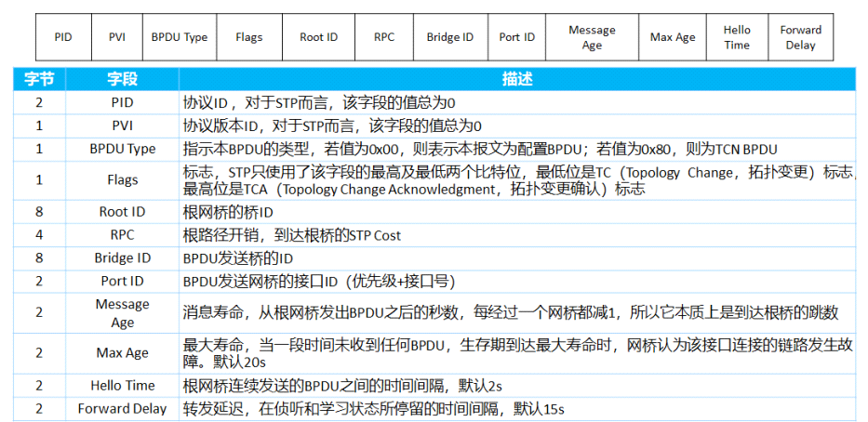Select the Message Age cell in the 字段 column
The width and height of the screenshot is (868, 422).
click(x=123, y=313)
